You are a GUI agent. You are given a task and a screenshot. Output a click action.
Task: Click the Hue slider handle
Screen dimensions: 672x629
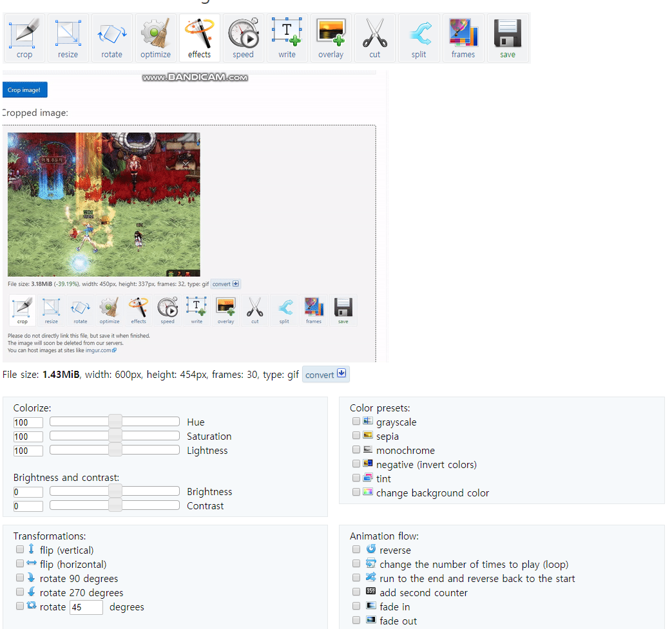click(115, 422)
